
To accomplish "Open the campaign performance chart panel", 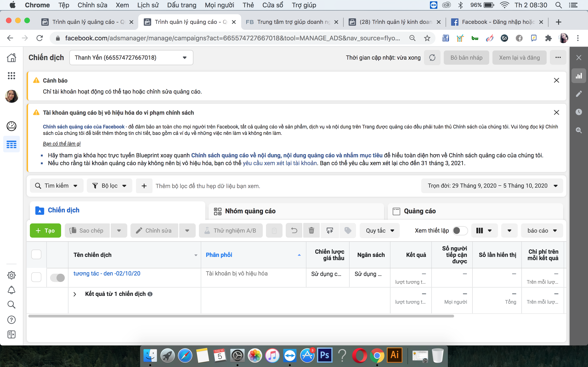I will point(579,76).
